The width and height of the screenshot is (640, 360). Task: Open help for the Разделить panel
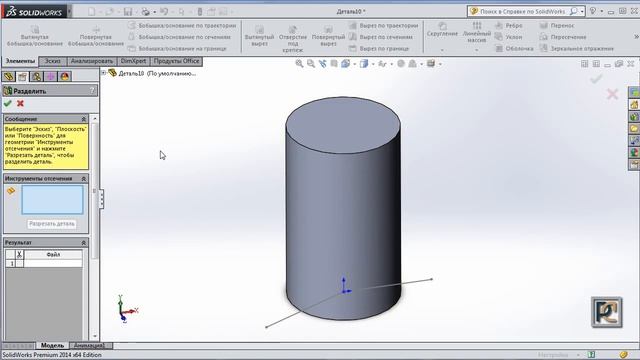(x=92, y=91)
